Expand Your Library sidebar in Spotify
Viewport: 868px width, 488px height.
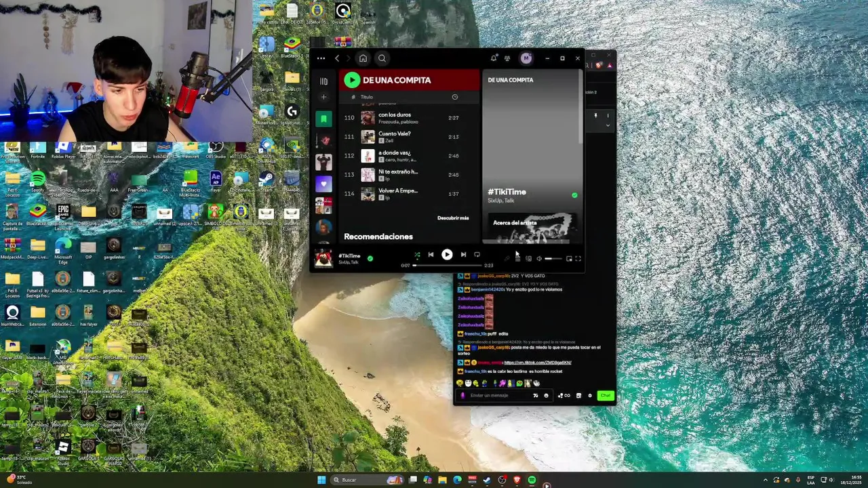coord(323,81)
